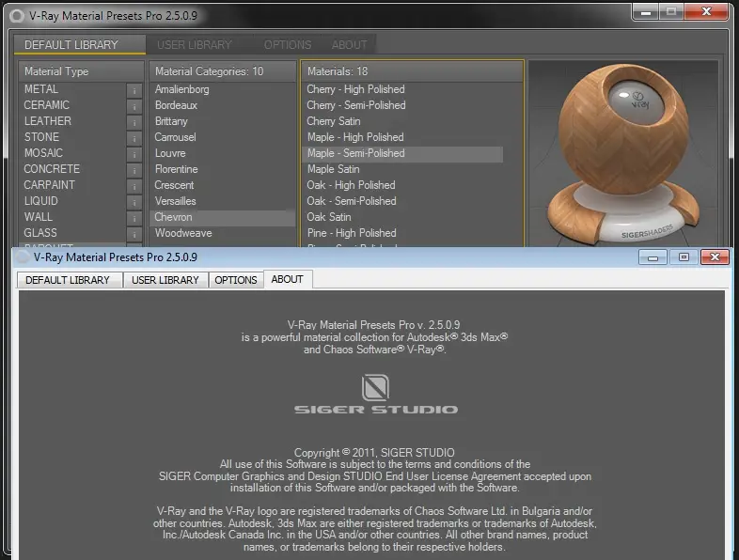Choose the Bordeaux category

[222, 105]
